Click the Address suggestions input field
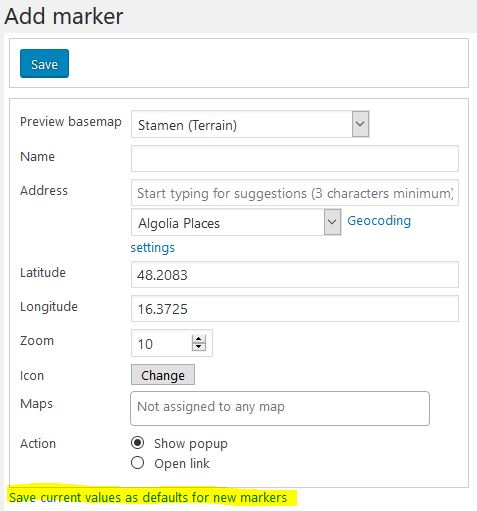This screenshot has height=511, width=477. (295, 193)
